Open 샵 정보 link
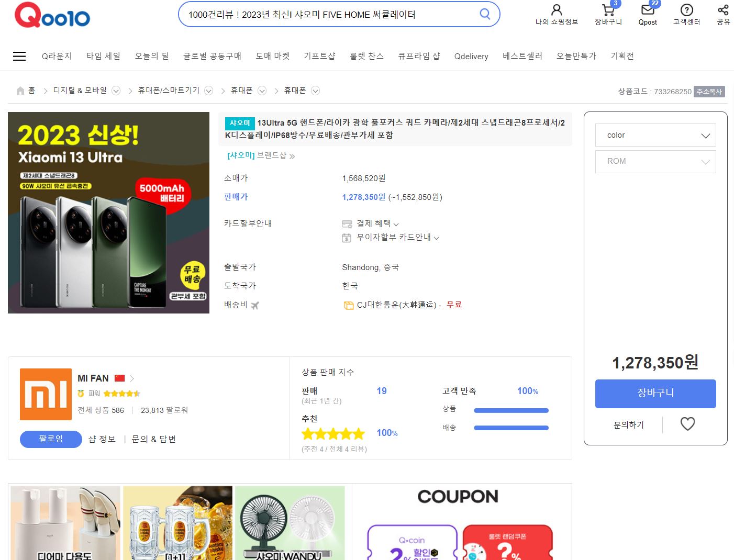The image size is (734, 560). pyautogui.click(x=102, y=439)
